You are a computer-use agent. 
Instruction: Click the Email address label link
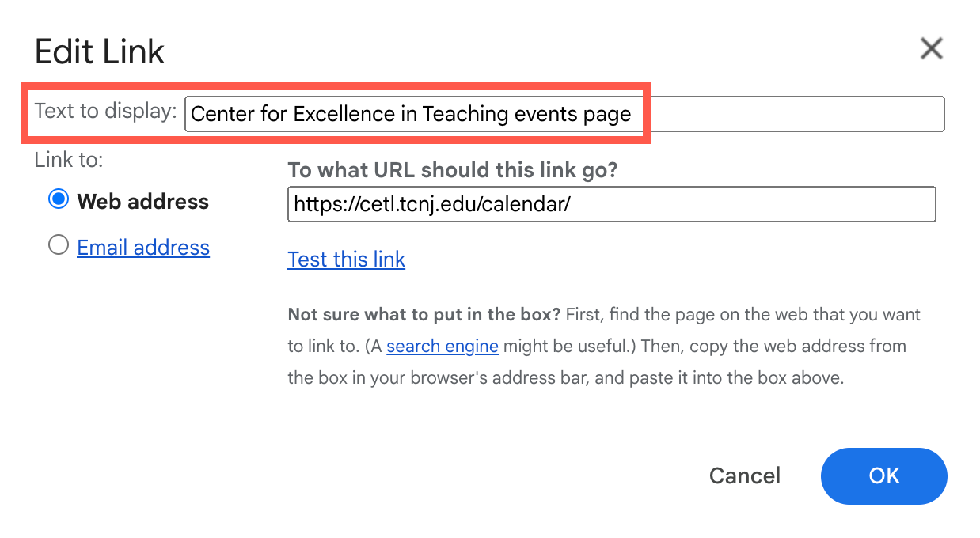pyautogui.click(x=143, y=247)
